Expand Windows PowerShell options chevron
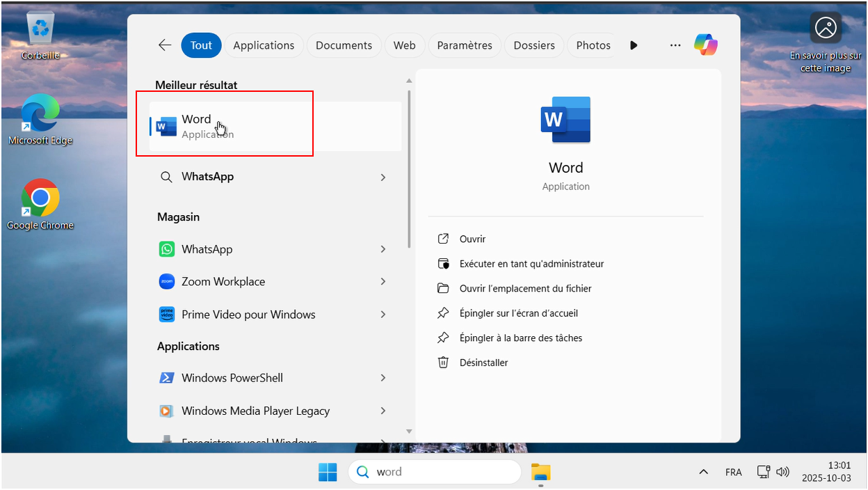Image resolution: width=868 pixels, height=490 pixels. (383, 378)
